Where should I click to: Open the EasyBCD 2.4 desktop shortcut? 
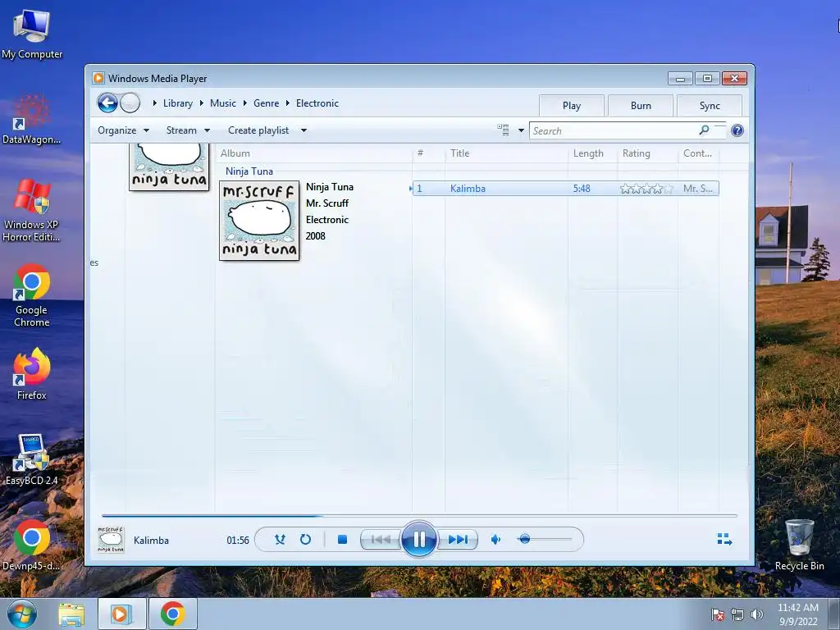[32, 459]
